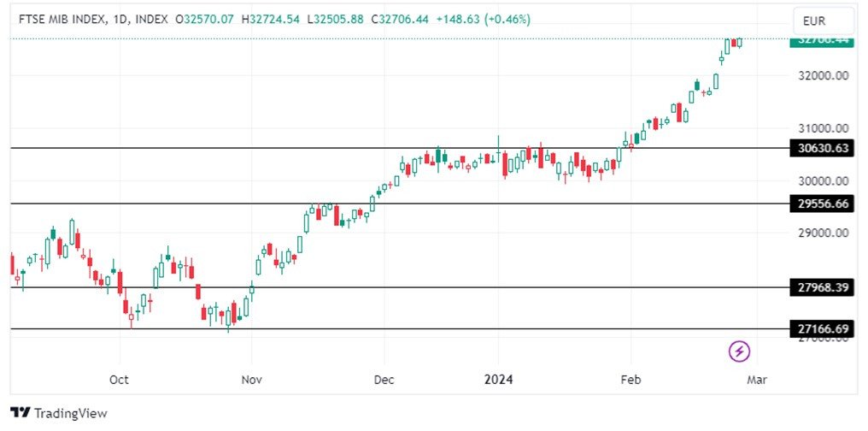Click the 31000.00 price scale label
This screenshot has height=431, width=868.
click(823, 128)
